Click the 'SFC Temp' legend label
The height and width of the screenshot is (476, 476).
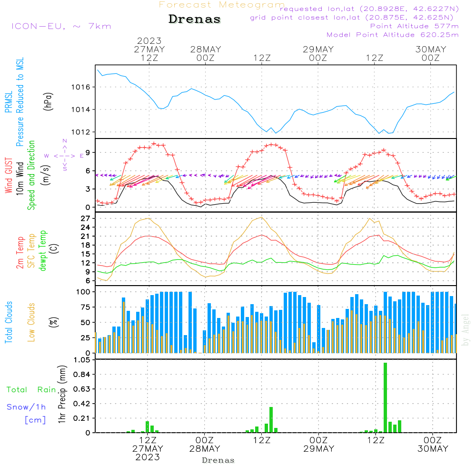pos(31,251)
